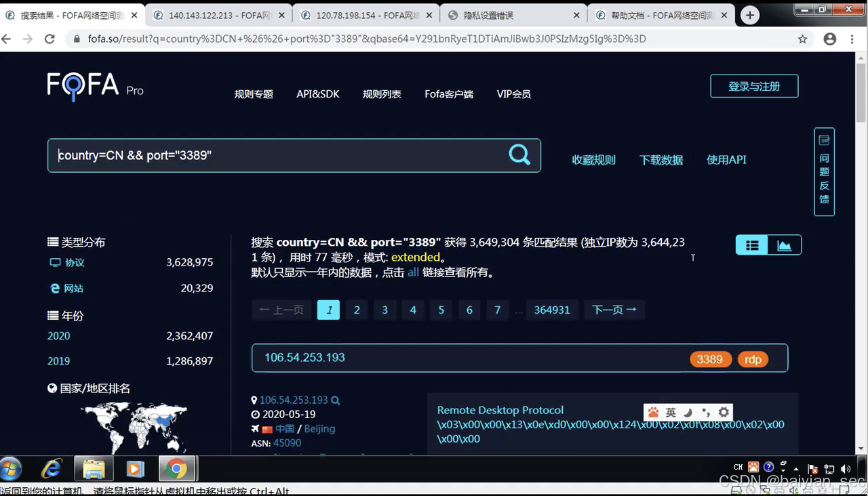This screenshot has width=868, height=496.
Task: Close the 隐私设置错误 browser tab
Action: pos(577,15)
